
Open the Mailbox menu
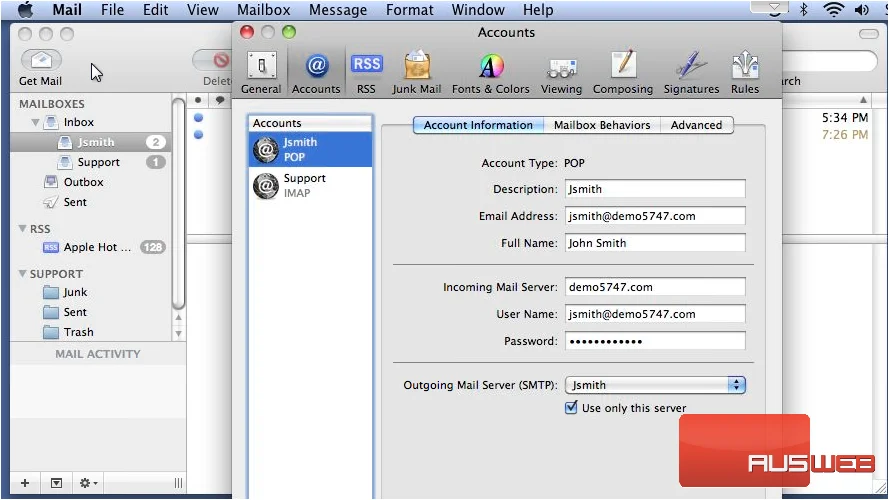[264, 10]
